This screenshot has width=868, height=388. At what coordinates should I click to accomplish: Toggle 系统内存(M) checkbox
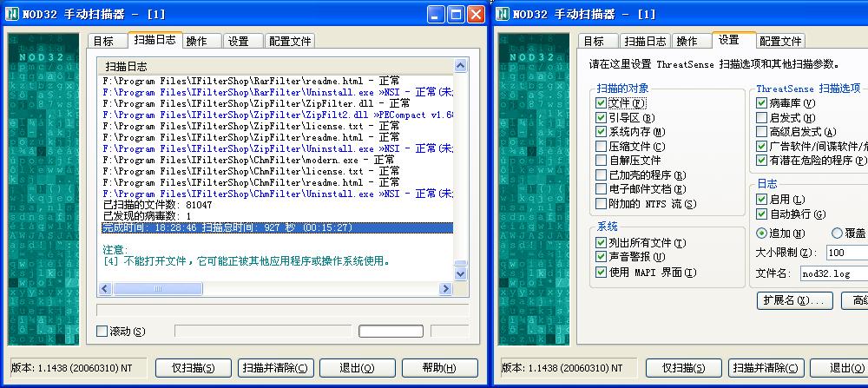pos(601,132)
